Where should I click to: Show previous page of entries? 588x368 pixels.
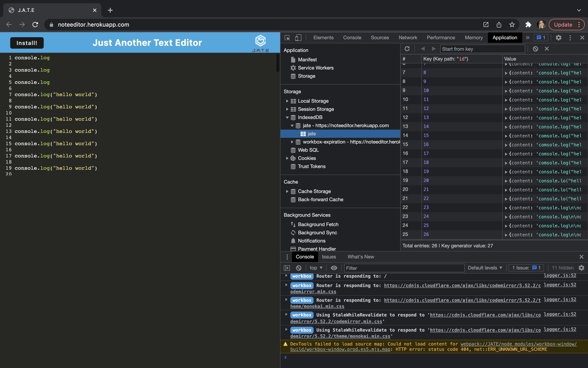click(423, 49)
